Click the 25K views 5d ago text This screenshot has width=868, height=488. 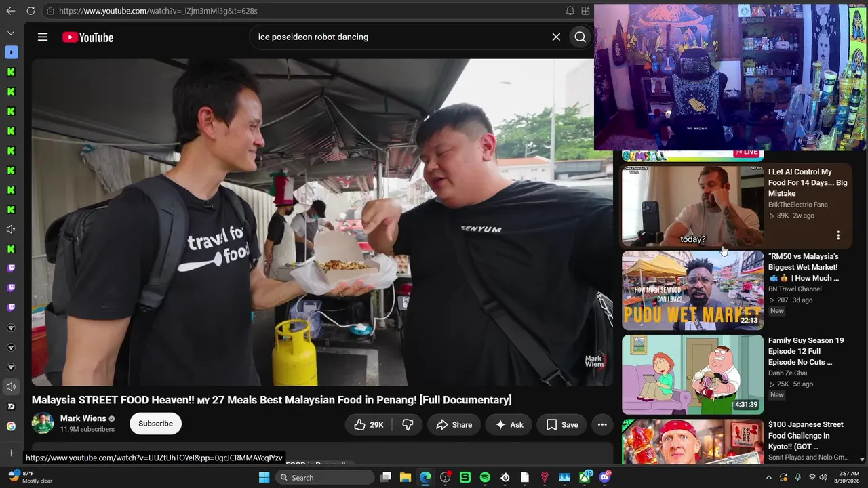point(791,384)
